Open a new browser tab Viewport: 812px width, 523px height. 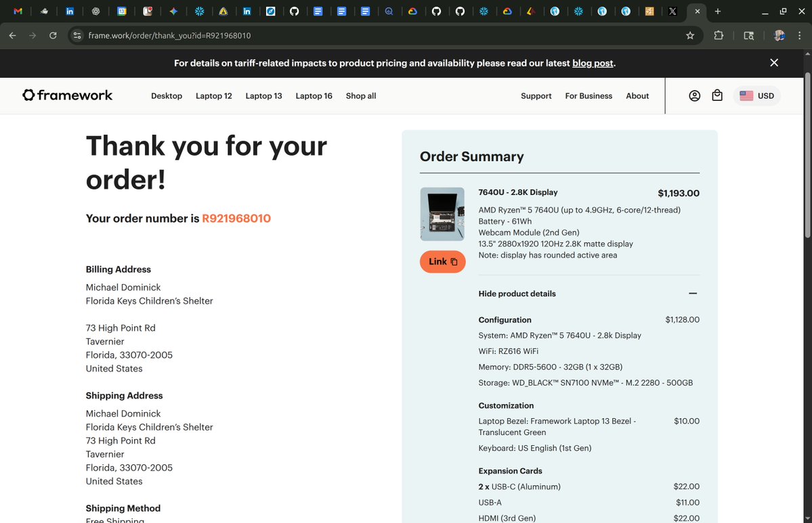tap(718, 12)
